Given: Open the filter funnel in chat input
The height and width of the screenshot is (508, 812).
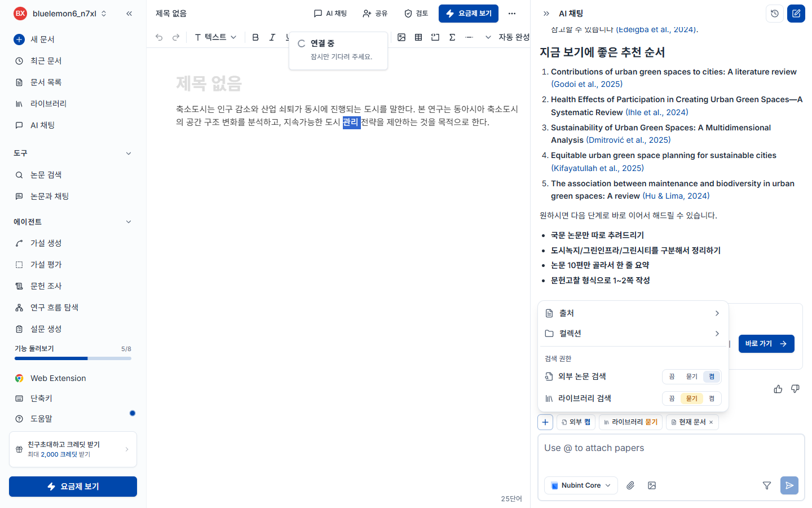Looking at the screenshot, I should tap(767, 485).
